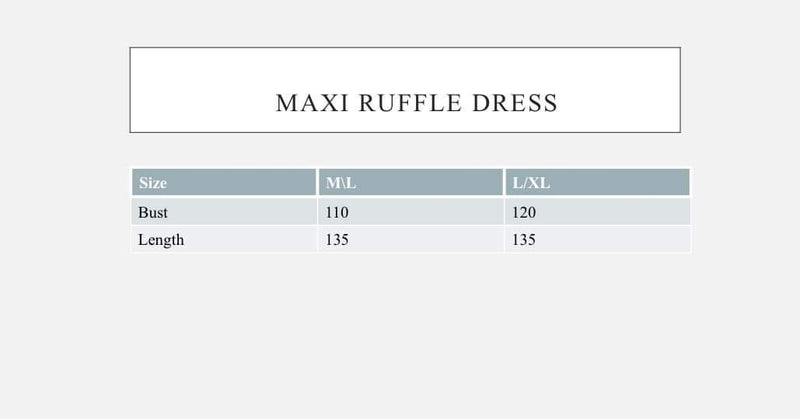The width and height of the screenshot is (800, 419).
Task: Click blank space right of 120 in Bust row
Action: 614,212
